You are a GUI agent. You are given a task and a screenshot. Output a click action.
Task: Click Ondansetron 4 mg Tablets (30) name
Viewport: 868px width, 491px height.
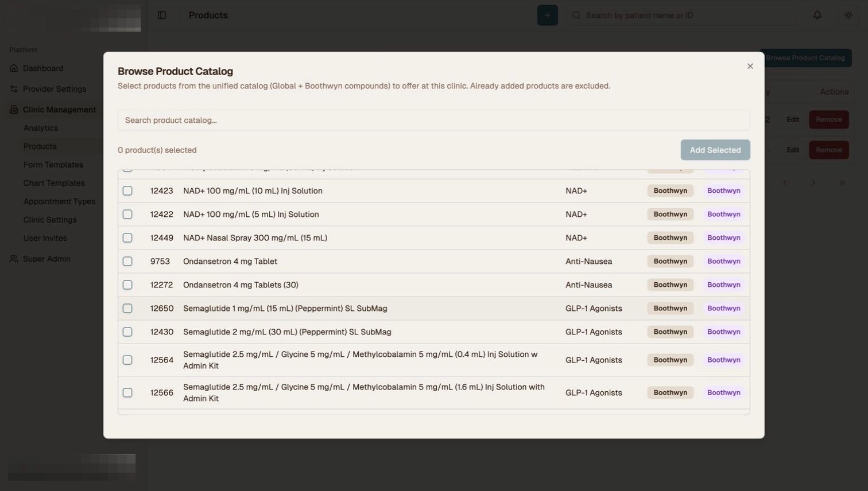click(x=241, y=285)
